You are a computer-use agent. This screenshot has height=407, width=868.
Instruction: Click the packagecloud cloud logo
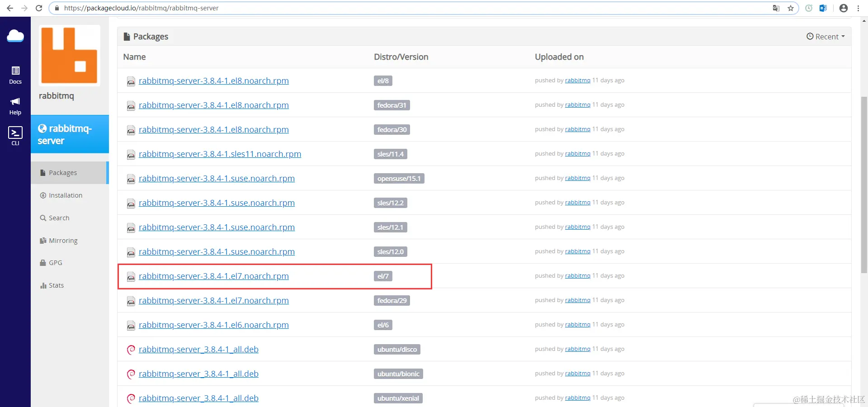tap(15, 36)
